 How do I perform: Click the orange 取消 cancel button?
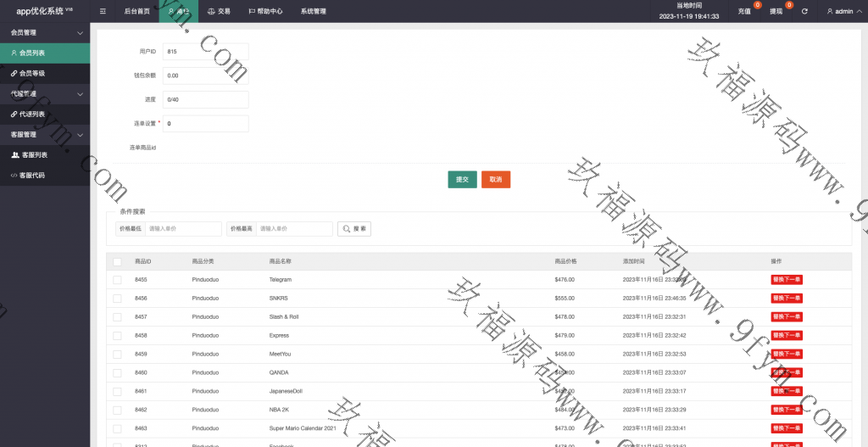(x=496, y=180)
